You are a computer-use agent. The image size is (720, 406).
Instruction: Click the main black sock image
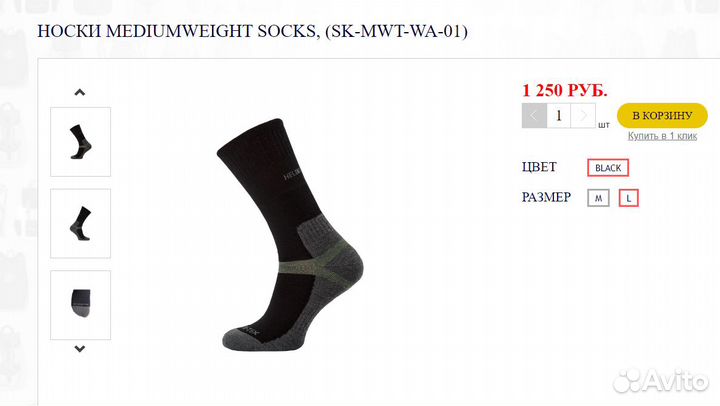291,235
